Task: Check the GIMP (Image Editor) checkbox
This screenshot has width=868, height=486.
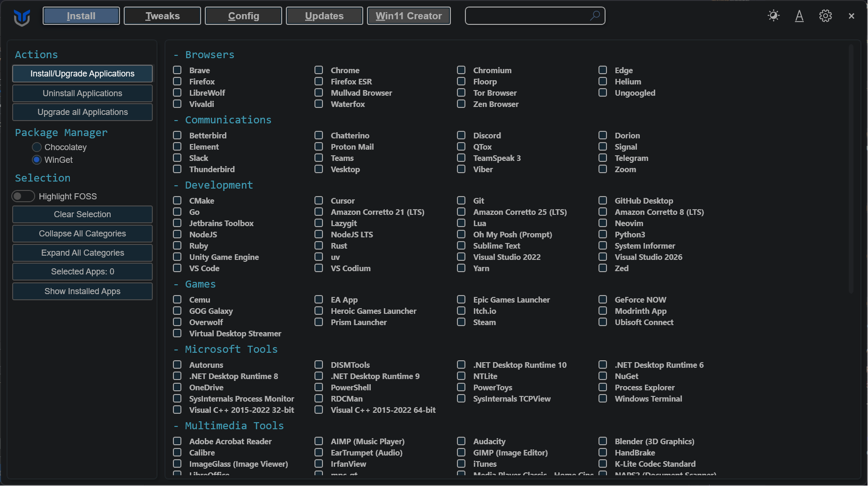Action: [461, 452]
